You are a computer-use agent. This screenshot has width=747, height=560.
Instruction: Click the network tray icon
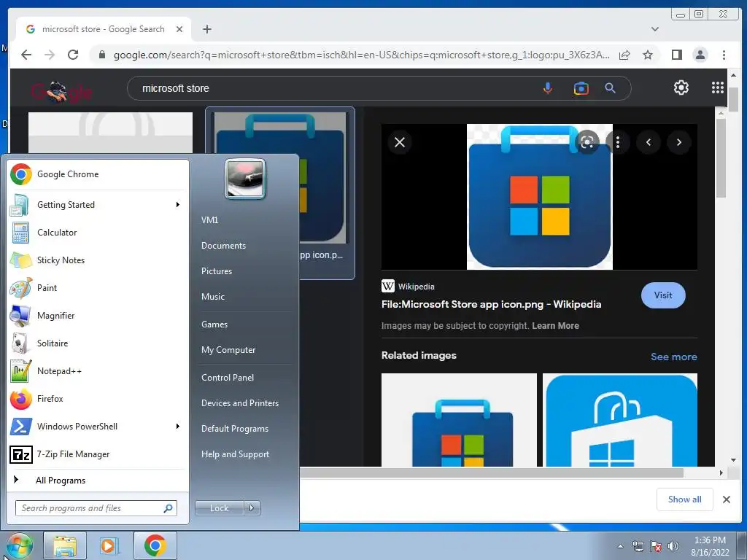(x=638, y=546)
